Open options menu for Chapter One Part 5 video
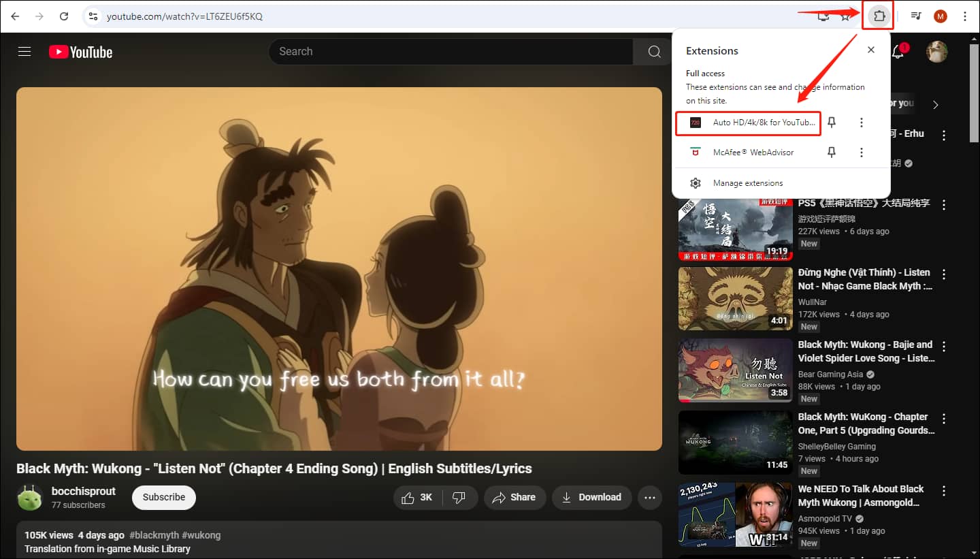The width and height of the screenshot is (980, 559). tap(944, 419)
